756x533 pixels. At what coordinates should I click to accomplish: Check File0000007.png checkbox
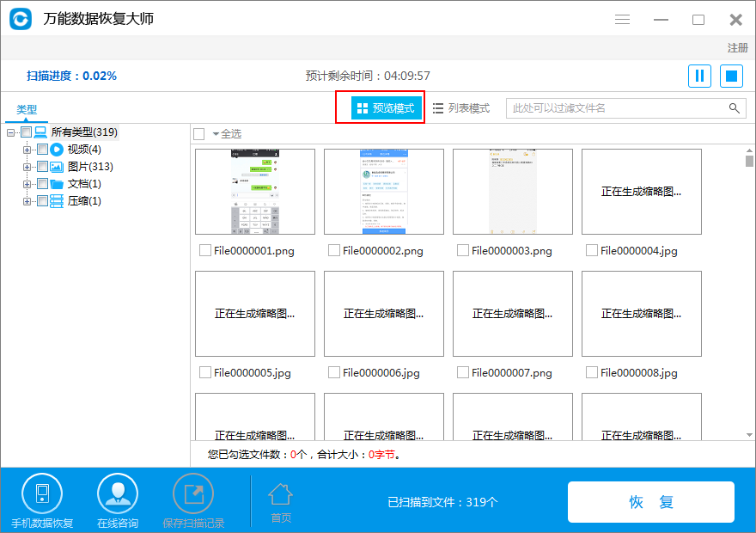[x=462, y=372]
